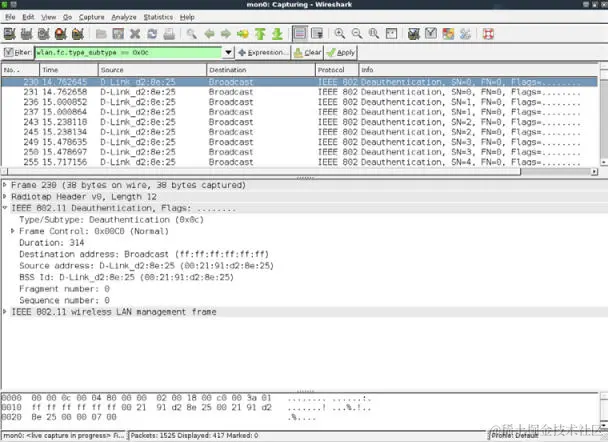Clear the display filter
The image size is (608, 442).
307,52
